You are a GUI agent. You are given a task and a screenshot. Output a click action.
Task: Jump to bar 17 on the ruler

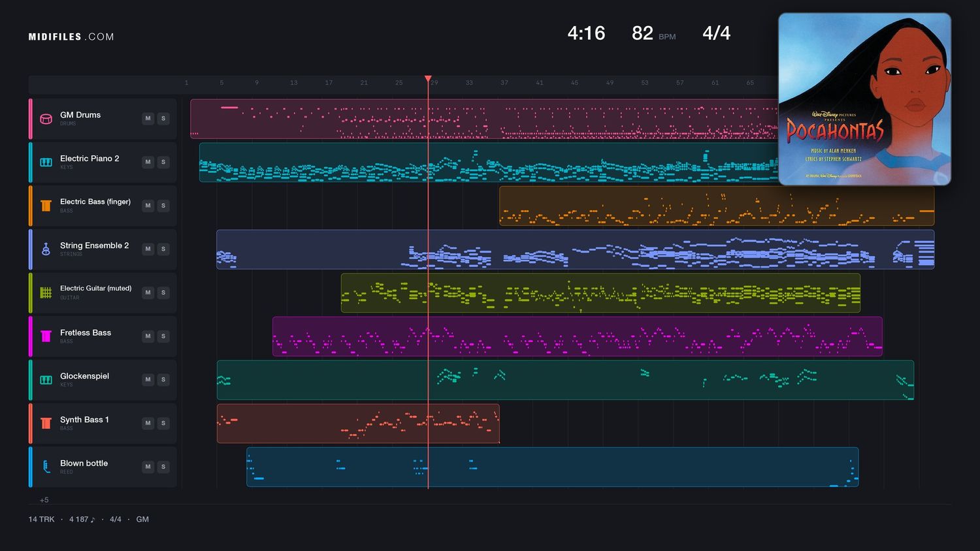point(329,83)
